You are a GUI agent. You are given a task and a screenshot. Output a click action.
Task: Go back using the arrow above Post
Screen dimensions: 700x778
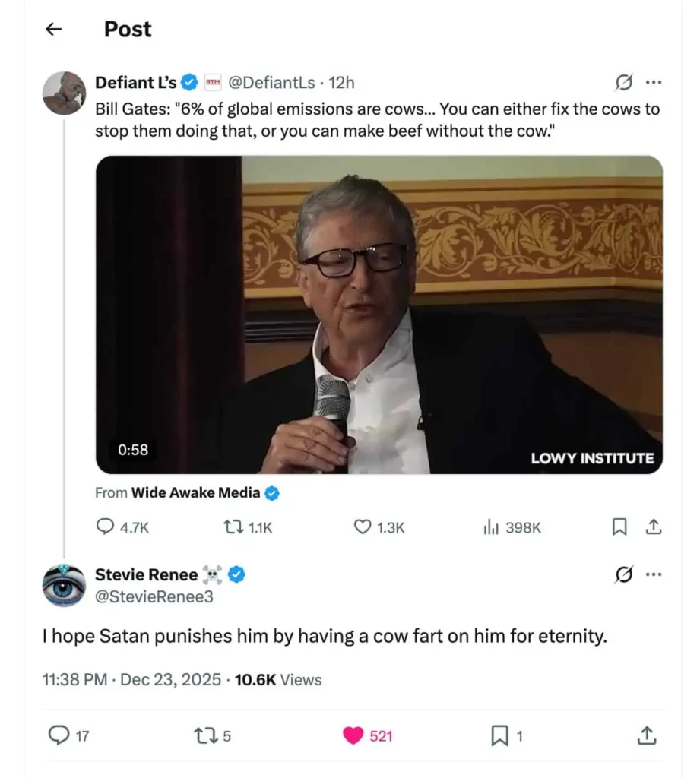[52, 29]
